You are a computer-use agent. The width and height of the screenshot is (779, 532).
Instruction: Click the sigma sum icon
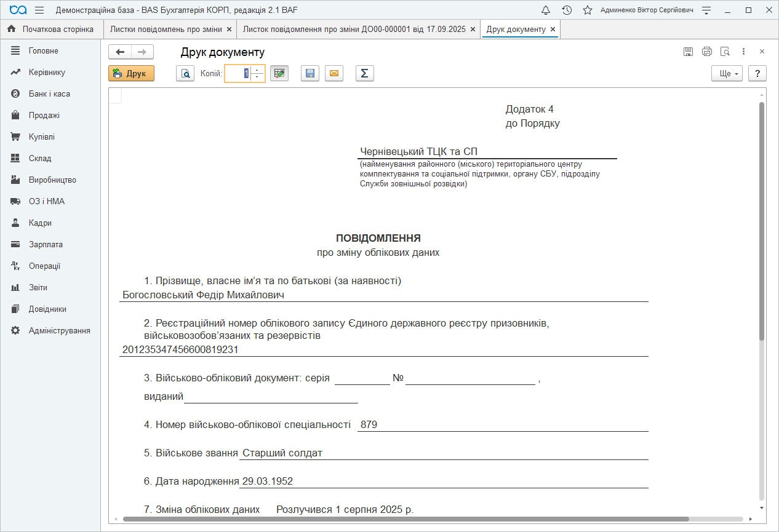tap(364, 74)
